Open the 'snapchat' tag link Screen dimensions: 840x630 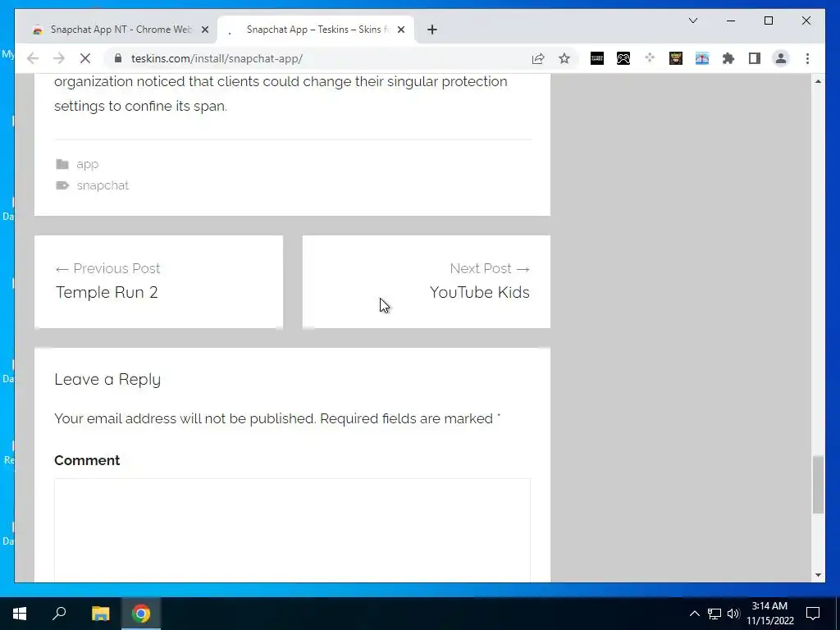tap(103, 185)
